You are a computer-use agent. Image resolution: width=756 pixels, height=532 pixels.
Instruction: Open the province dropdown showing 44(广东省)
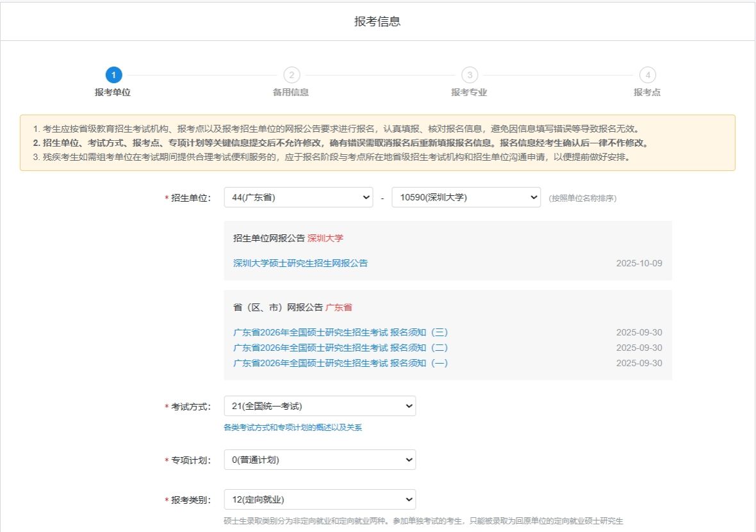[x=298, y=198]
